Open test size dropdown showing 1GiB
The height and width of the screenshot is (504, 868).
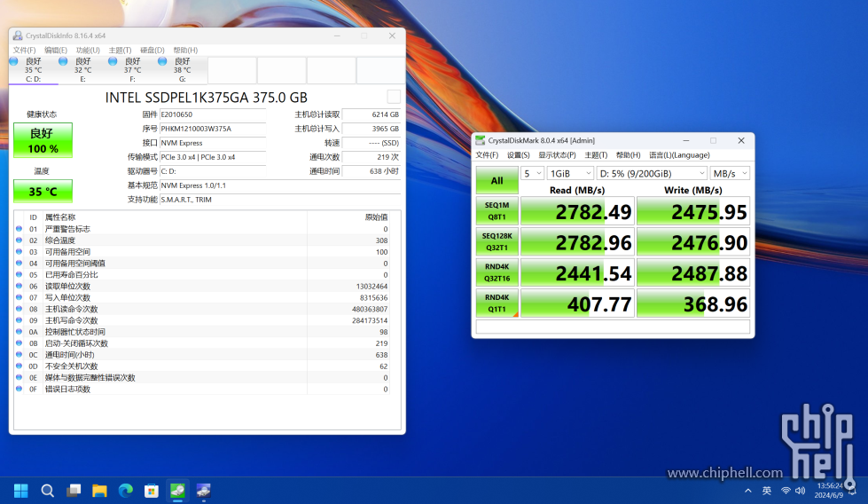click(x=570, y=173)
